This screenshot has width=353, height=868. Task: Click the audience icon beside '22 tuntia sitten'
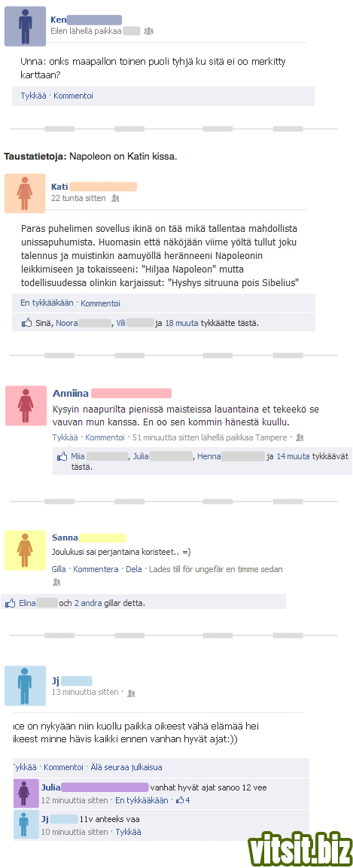[115, 198]
